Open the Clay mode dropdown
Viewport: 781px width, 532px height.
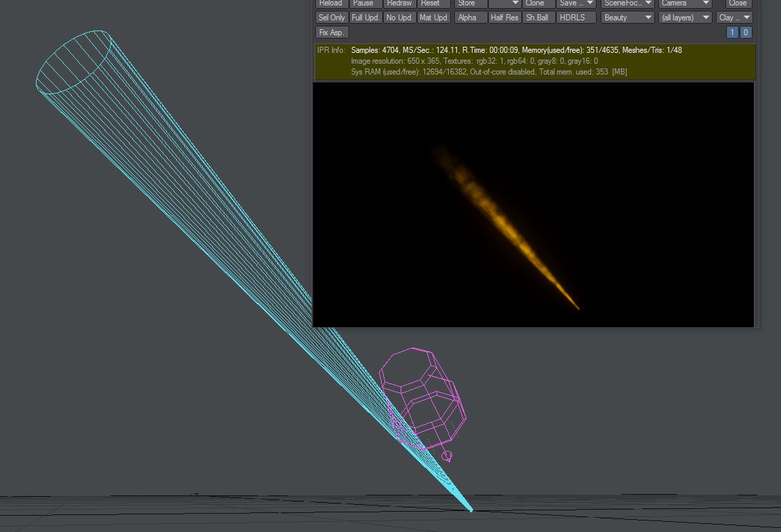point(734,18)
